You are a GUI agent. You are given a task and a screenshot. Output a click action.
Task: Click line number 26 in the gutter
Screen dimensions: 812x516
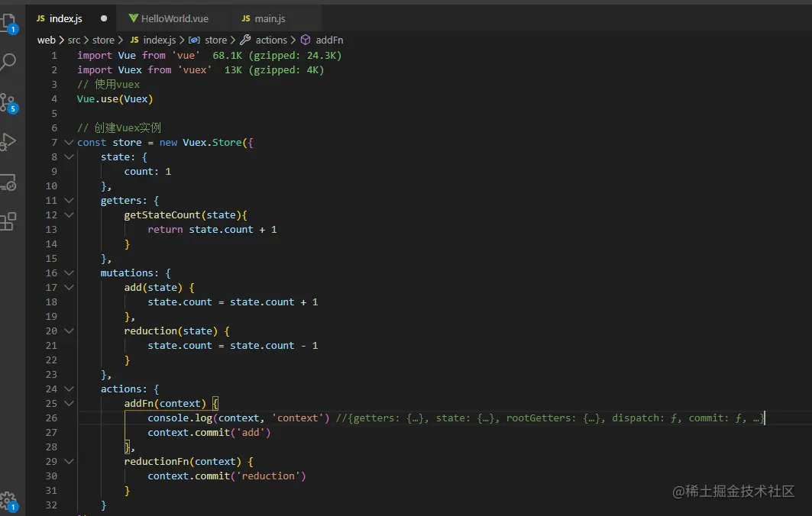51,418
